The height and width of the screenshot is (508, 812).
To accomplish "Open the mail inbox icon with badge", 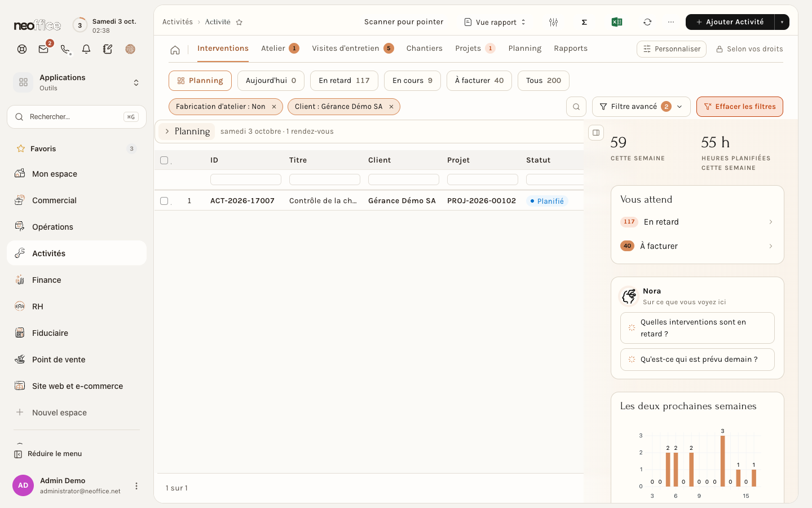I will coord(43,49).
